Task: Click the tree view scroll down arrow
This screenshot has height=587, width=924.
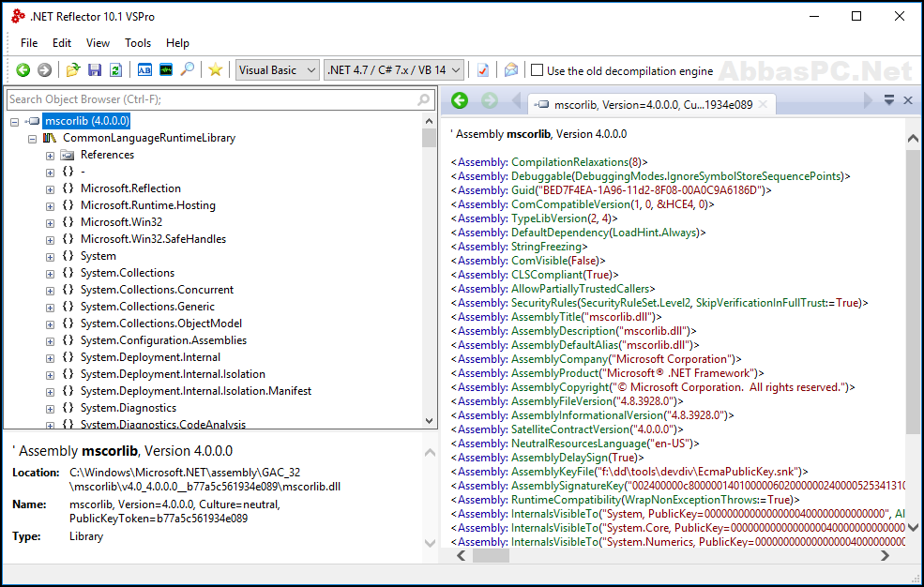Action: pos(429,421)
